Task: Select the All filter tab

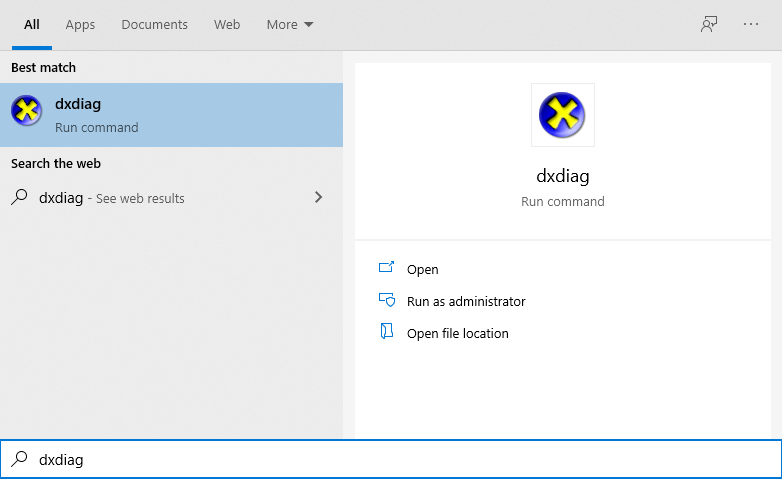Action: [32, 24]
